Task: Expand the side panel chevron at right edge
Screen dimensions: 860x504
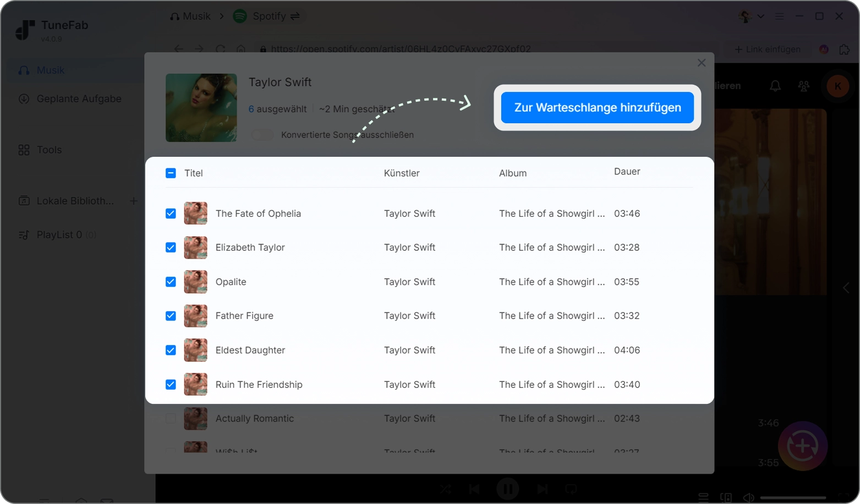Action: tap(846, 288)
